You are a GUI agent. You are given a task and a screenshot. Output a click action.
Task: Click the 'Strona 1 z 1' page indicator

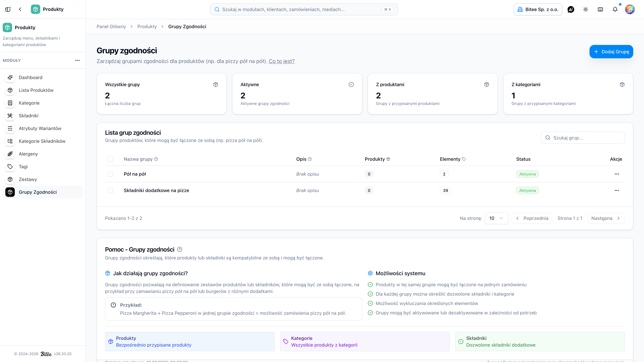coord(570,218)
